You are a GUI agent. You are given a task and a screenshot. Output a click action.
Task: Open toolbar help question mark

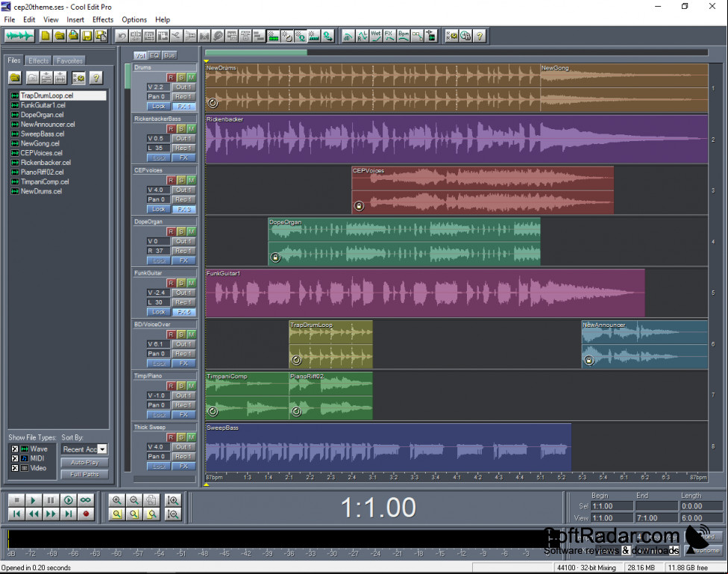click(480, 36)
